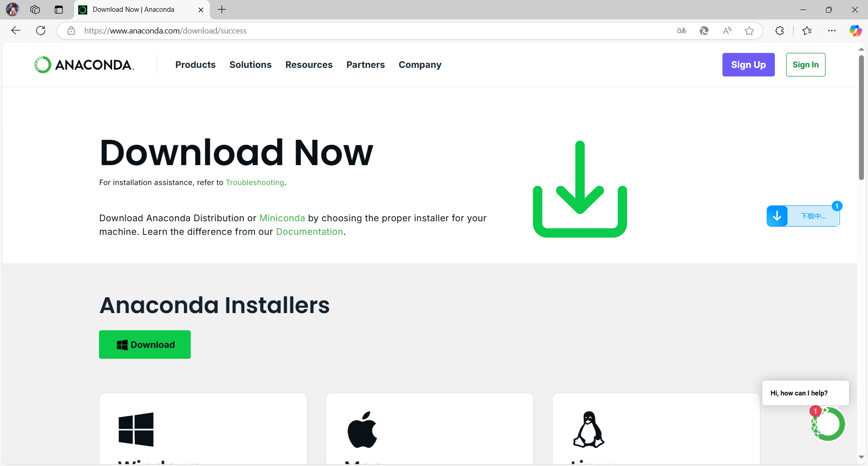Open the Documentation link
Image resolution: width=868 pixels, height=466 pixels.
[x=309, y=232]
